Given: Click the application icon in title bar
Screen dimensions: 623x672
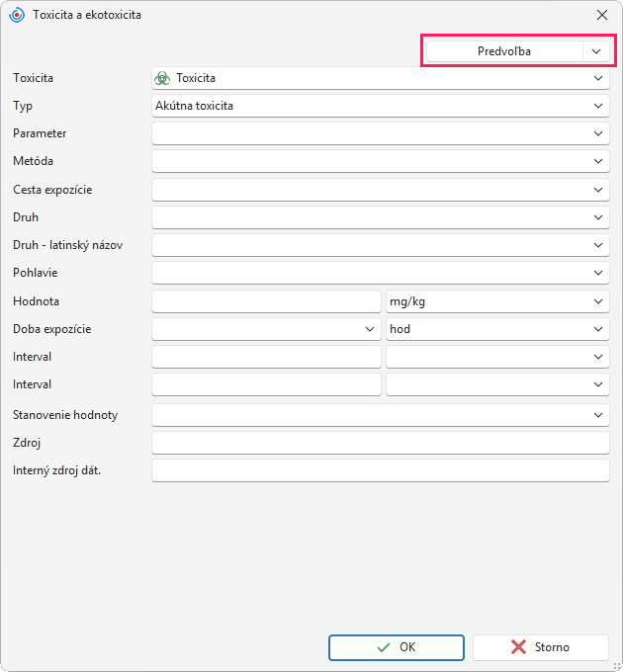Looking at the screenshot, I should tap(17, 15).
